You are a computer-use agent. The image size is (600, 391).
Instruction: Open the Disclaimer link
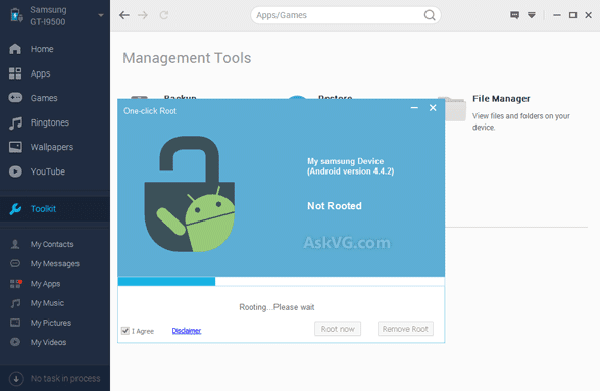tap(186, 331)
